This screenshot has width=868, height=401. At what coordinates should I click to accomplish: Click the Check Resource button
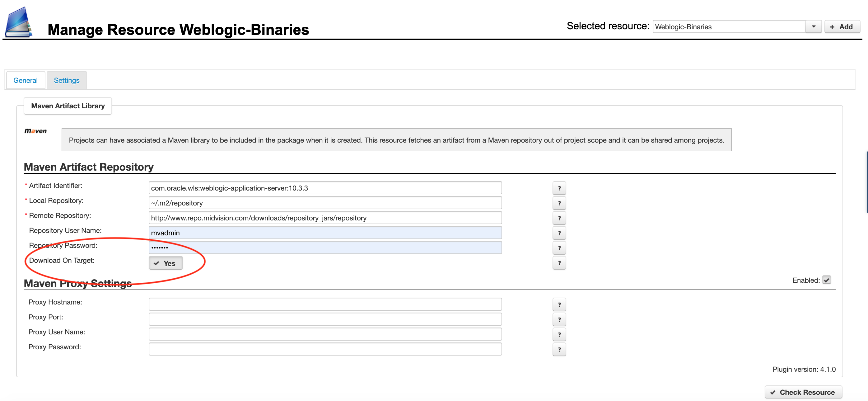(x=803, y=392)
